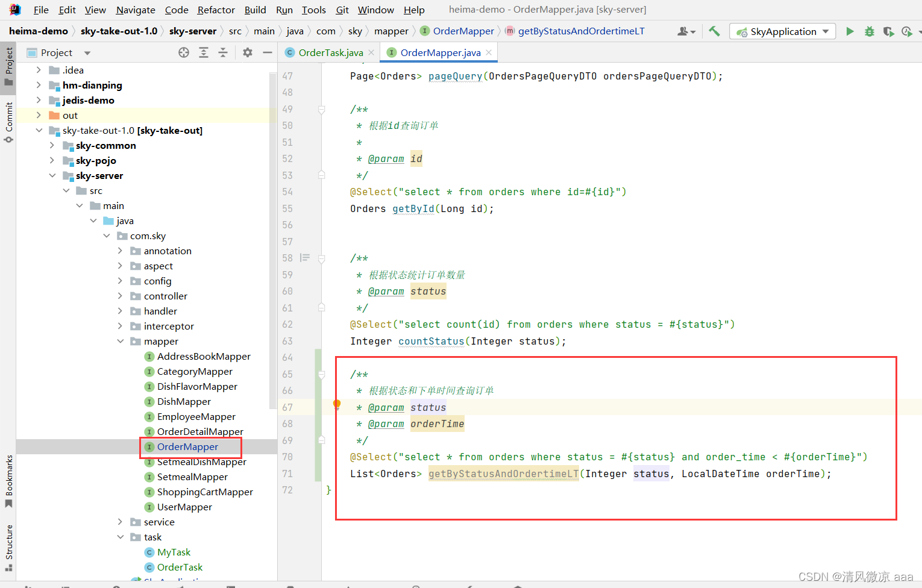Click getByStatusAndOrdertimeLT breadcrumb
The height and width of the screenshot is (588, 922).
[575, 31]
